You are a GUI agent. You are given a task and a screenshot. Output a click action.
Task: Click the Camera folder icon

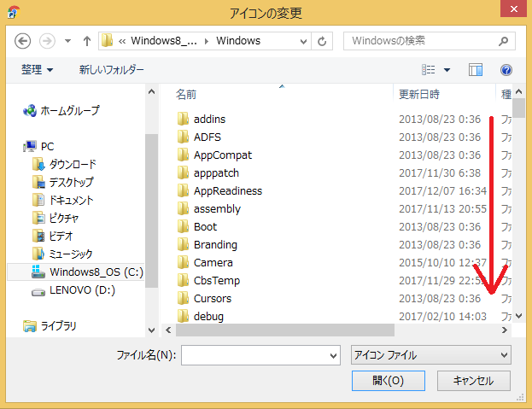coord(184,262)
